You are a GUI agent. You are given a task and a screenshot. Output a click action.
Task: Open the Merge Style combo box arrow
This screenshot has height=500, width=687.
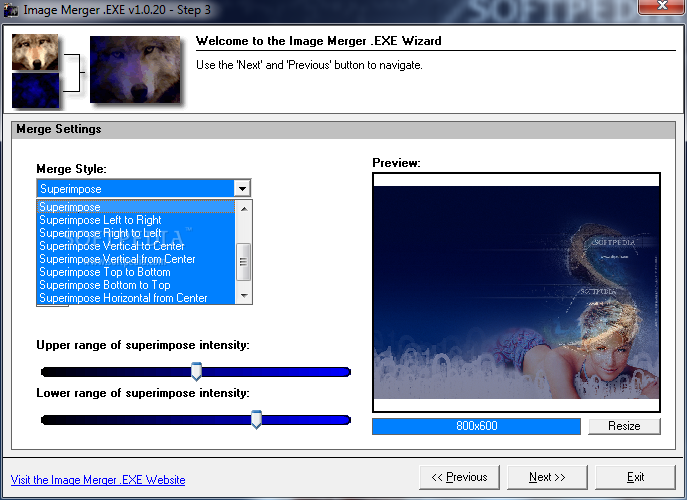pos(242,189)
